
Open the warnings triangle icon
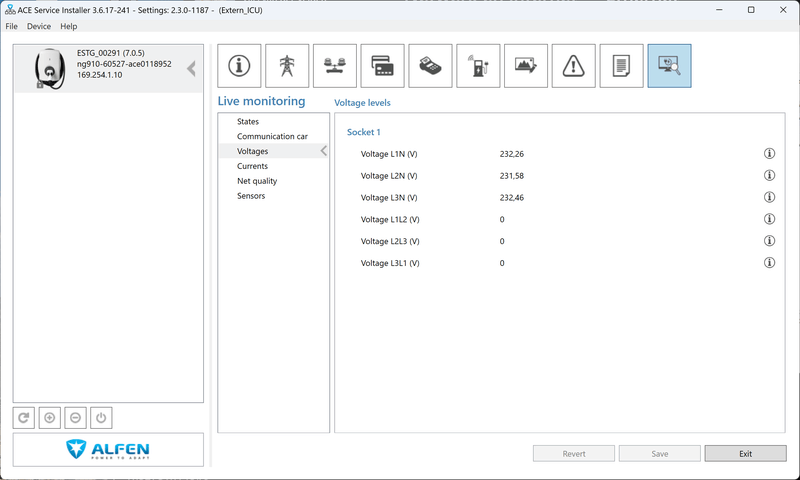[x=573, y=66]
